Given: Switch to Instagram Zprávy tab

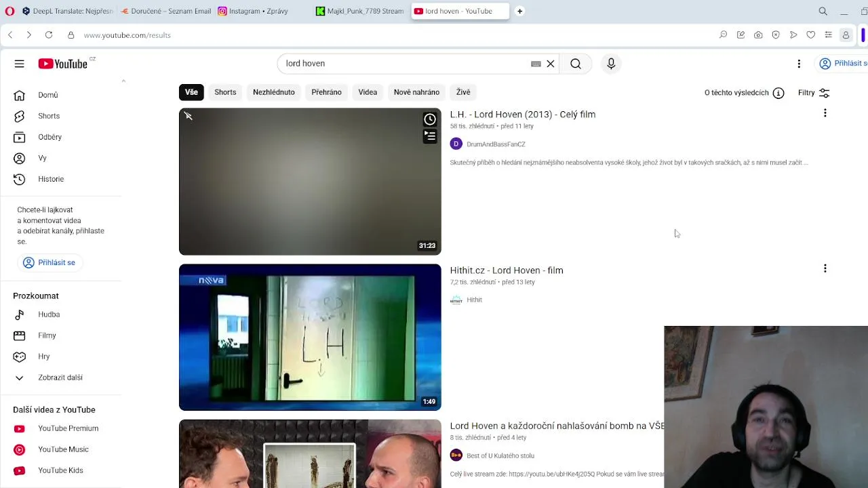Looking at the screenshot, I should [263, 11].
